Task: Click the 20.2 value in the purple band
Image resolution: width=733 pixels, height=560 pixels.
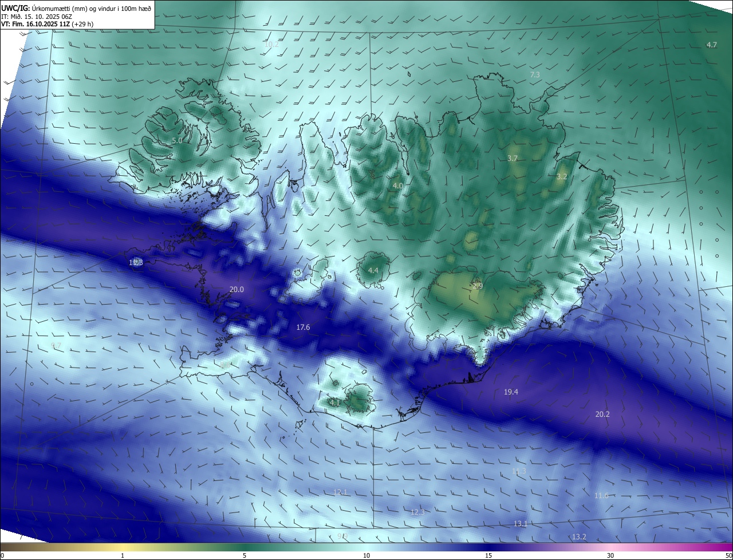Action: pos(602,415)
